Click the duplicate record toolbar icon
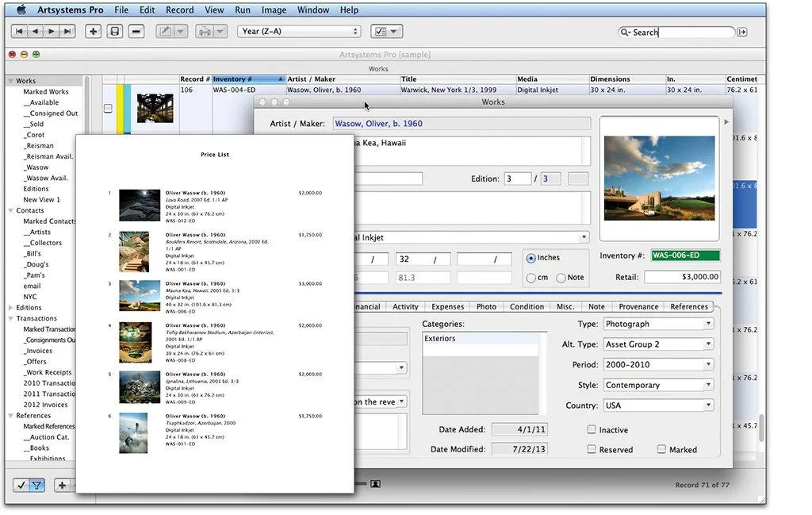Viewport: 812px width, 515px height. (x=115, y=32)
